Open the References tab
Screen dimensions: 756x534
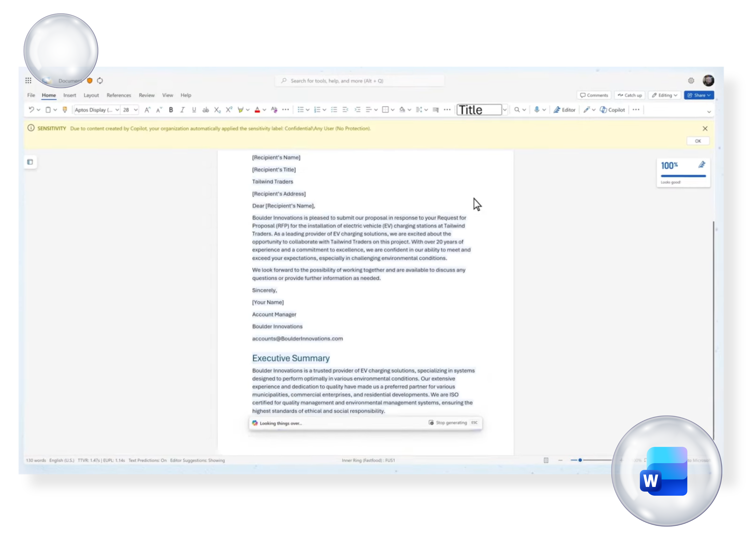[x=118, y=95]
